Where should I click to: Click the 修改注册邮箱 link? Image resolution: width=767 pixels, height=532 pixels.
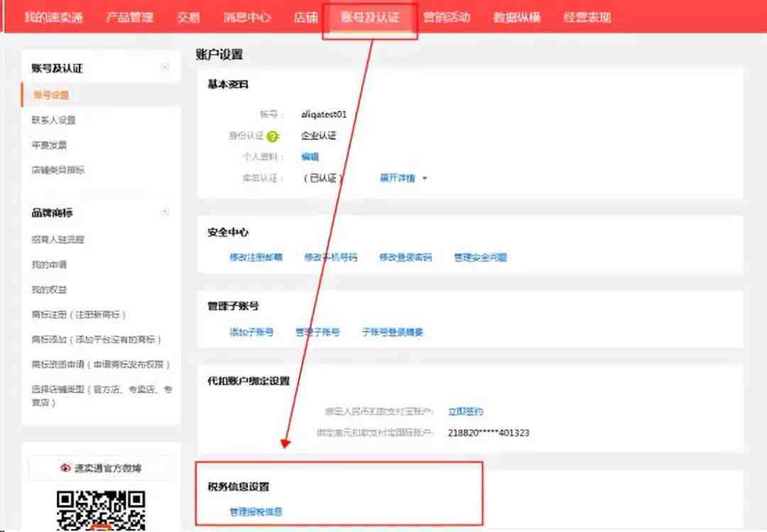(256, 257)
